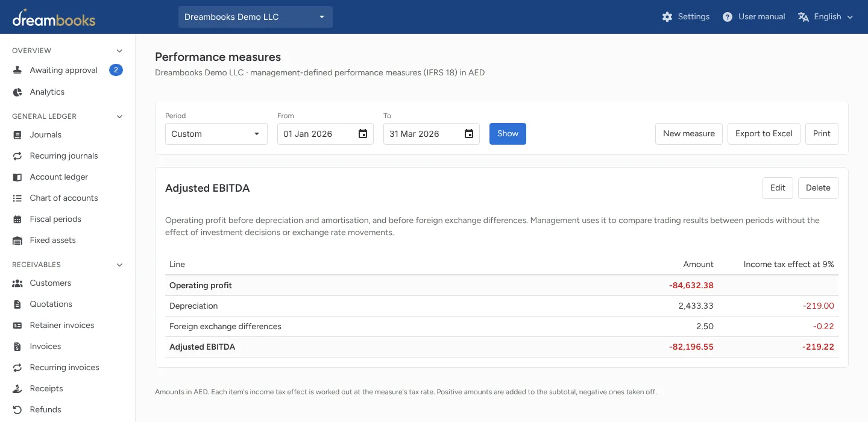Click the Income tax effect at 9% header
The width and height of the screenshot is (868, 422).
pos(789,265)
